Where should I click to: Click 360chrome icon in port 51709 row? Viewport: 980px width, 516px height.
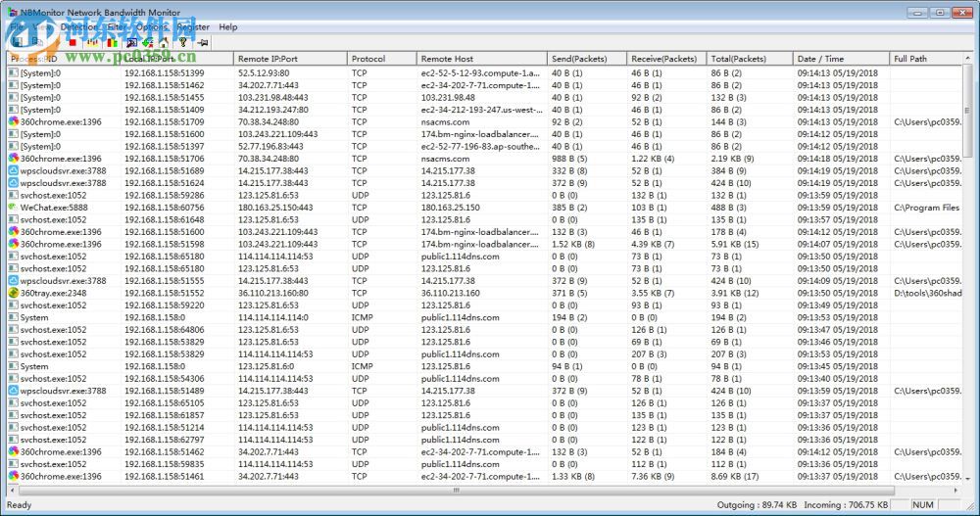tap(13, 121)
